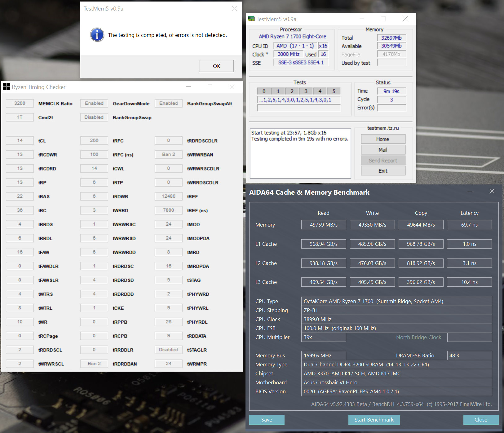
Task: Click the tWRWRBAN value Ban 2
Action: point(169,154)
